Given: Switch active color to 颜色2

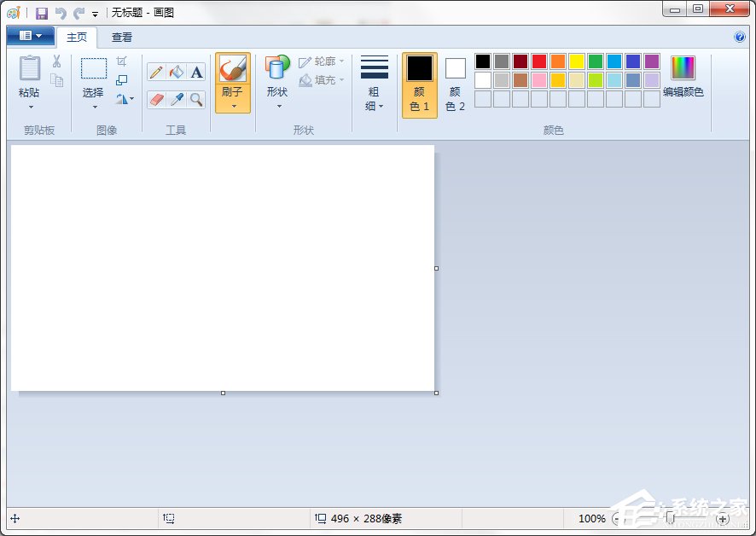Looking at the screenshot, I should pyautogui.click(x=455, y=80).
